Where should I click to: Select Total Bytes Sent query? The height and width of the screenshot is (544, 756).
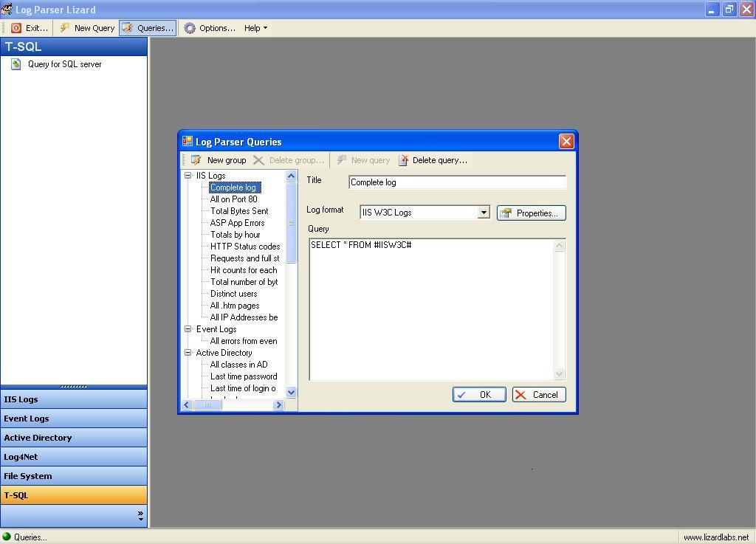pos(239,211)
